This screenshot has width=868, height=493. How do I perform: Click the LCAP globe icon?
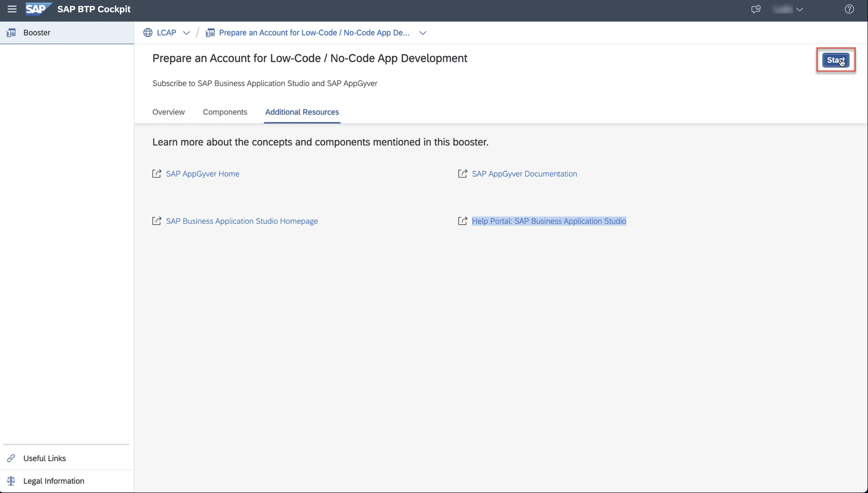tap(148, 32)
